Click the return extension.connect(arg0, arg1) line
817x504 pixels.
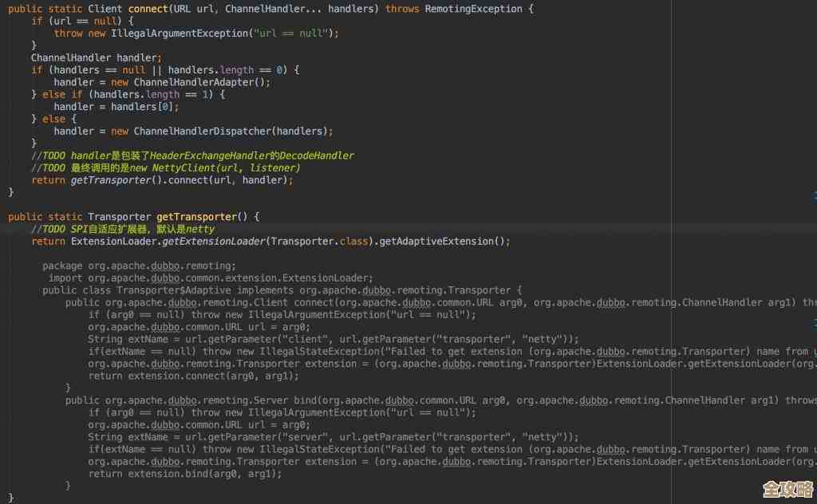coord(194,376)
